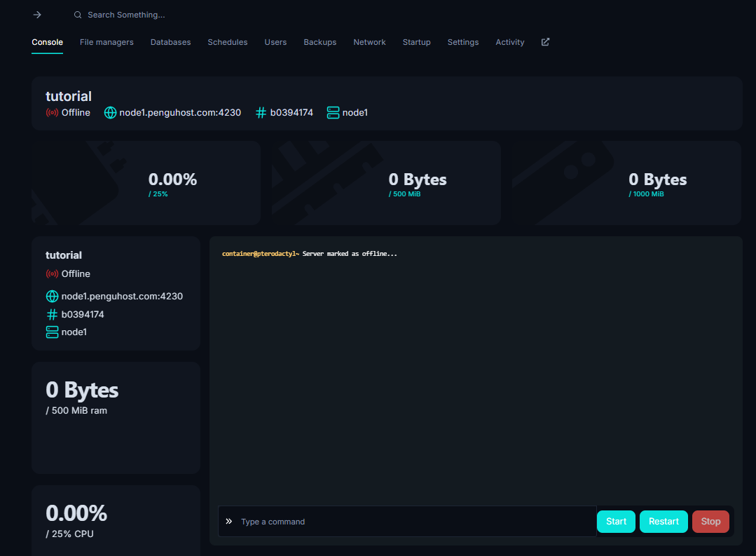Open the Backups tab
Image resolution: width=756 pixels, height=556 pixels.
[x=320, y=42]
